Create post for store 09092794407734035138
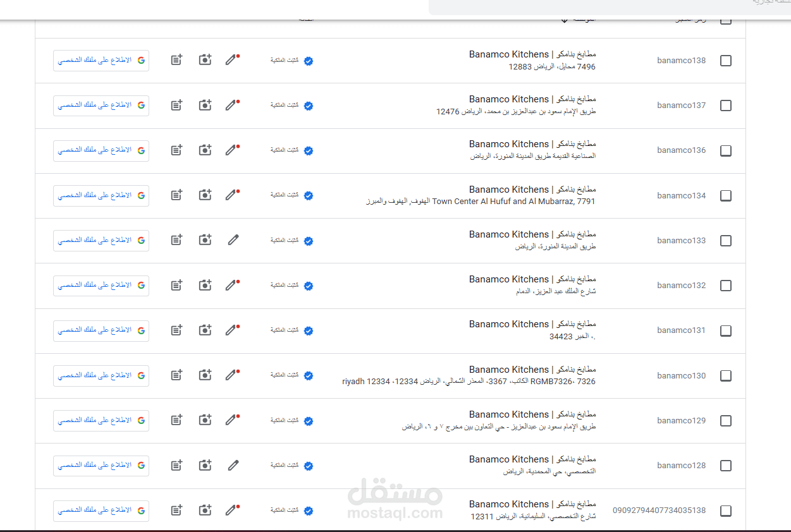 coord(176,511)
